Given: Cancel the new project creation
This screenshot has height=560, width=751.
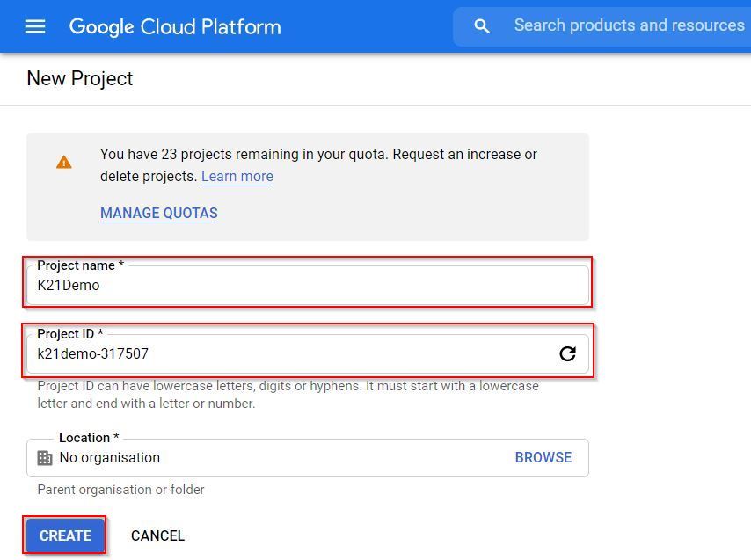Looking at the screenshot, I should pos(157,535).
